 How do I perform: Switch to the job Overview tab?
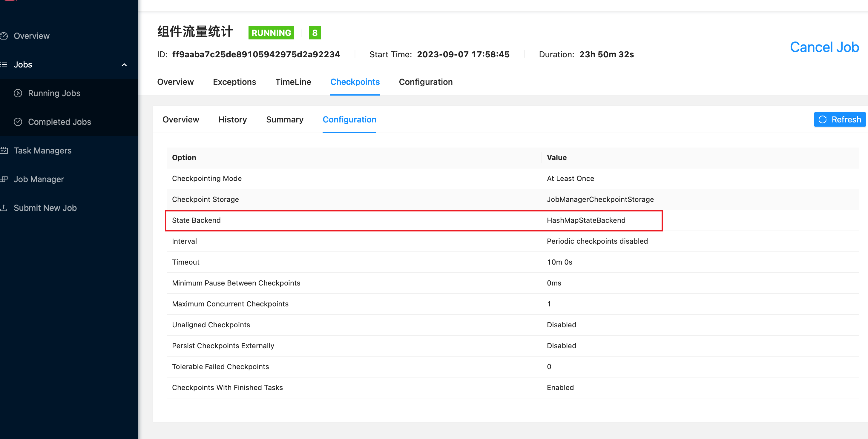[x=175, y=82]
